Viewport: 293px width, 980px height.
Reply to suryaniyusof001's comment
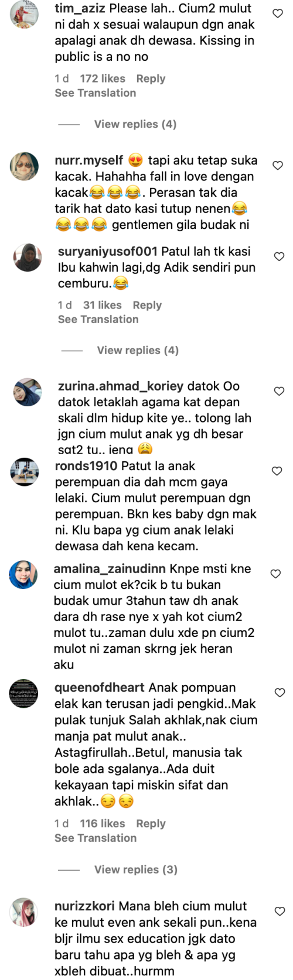tap(147, 305)
